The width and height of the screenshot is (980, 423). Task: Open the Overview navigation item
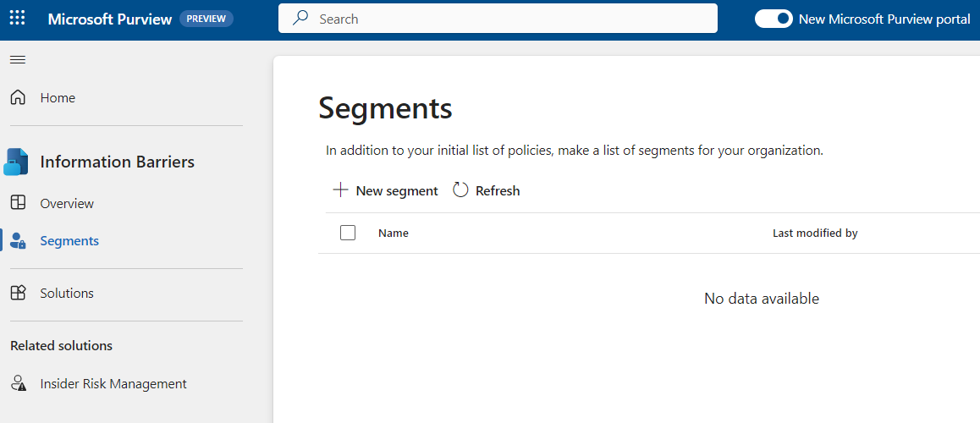(x=67, y=203)
